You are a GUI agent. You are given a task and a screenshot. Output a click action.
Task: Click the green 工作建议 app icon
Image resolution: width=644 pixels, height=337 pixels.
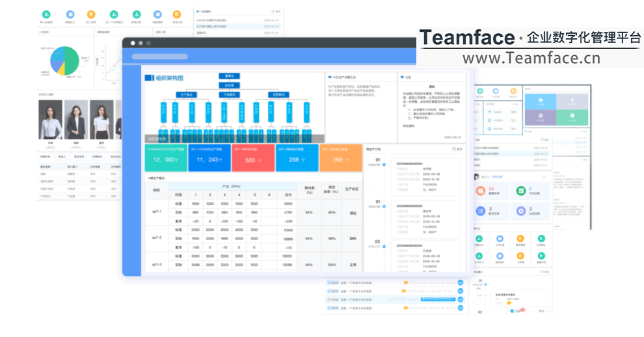[x=541, y=238]
